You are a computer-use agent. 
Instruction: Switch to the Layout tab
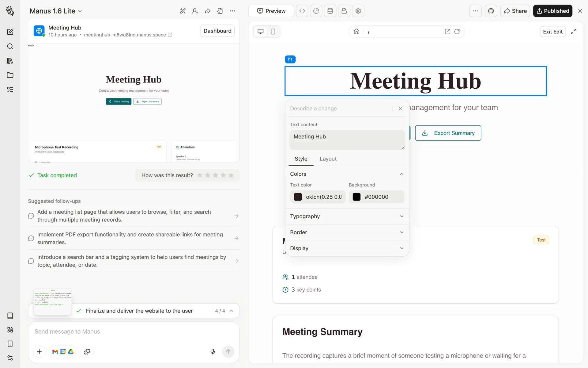(328, 159)
